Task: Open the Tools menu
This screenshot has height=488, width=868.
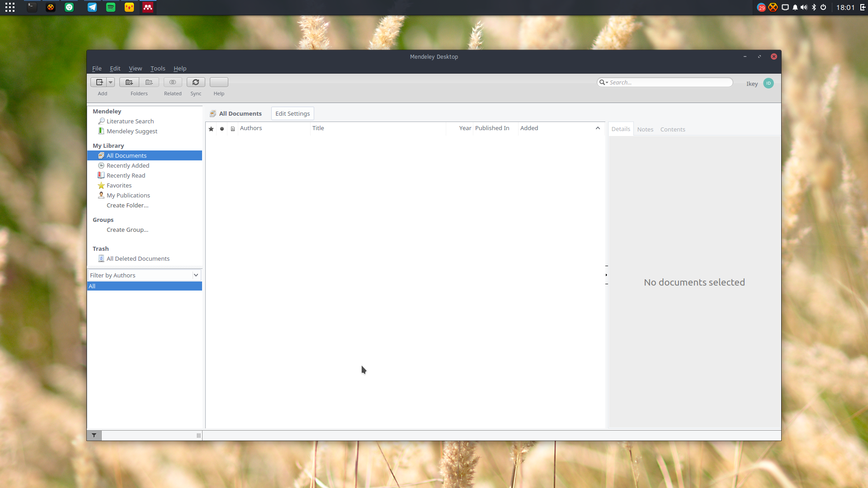Action: click(x=158, y=68)
